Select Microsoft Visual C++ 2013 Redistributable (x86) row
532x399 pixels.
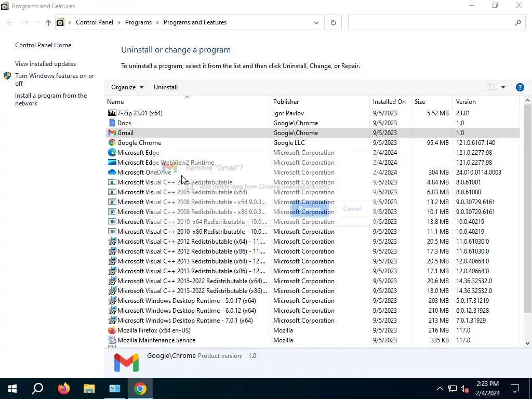coord(312,271)
